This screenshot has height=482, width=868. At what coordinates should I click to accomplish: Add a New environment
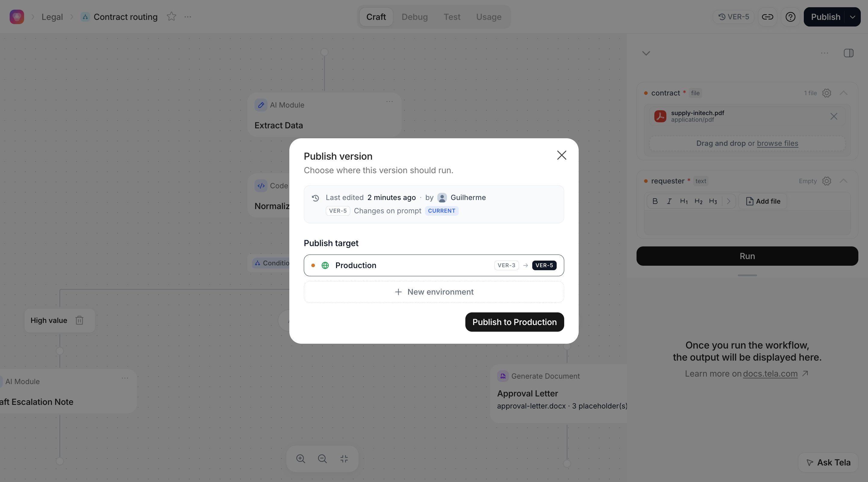[x=434, y=292]
